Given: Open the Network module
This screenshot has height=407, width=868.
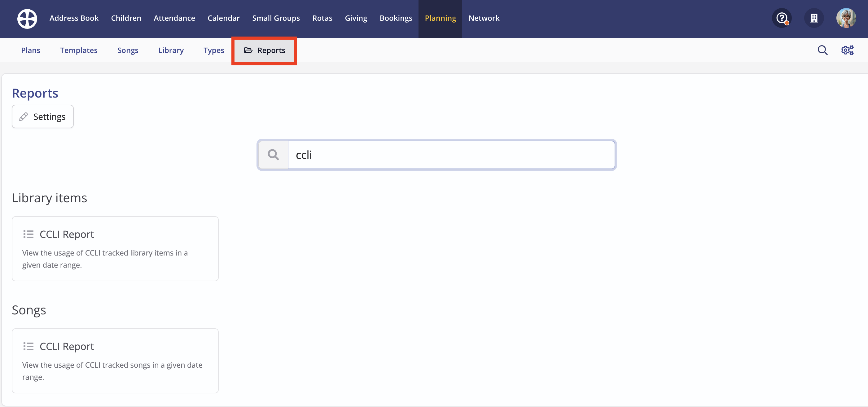Looking at the screenshot, I should click(484, 18).
